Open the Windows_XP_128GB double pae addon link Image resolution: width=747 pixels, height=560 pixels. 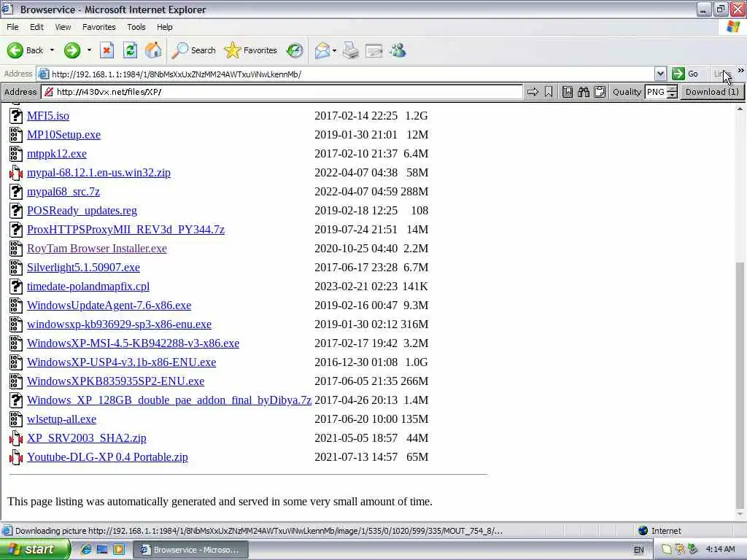point(169,400)
